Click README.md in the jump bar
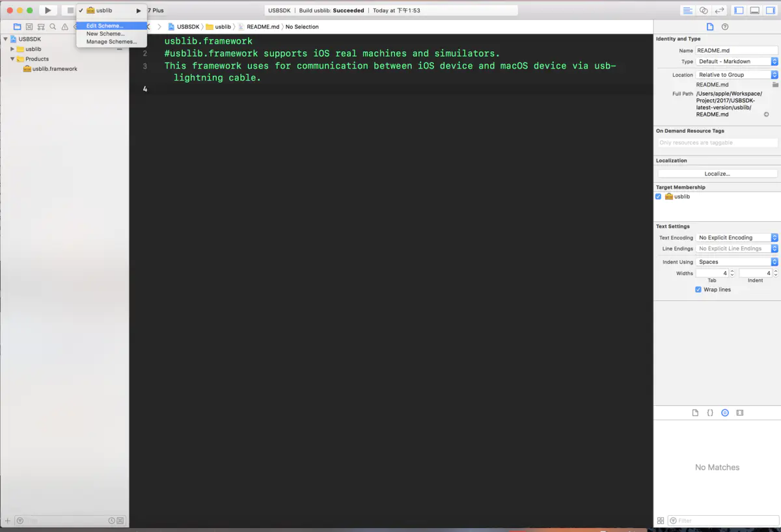Screen dimensions: 781x532 point(259,27)
